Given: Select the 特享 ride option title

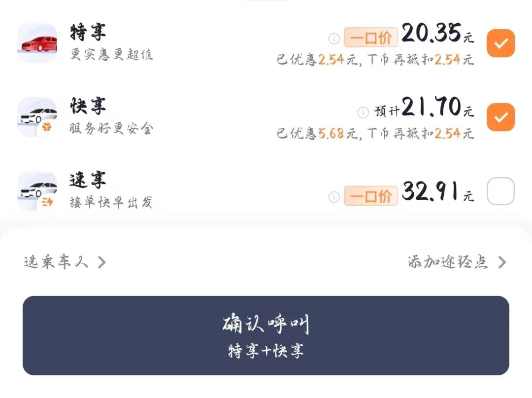Looking at the screenshot, I should [88, 33].
